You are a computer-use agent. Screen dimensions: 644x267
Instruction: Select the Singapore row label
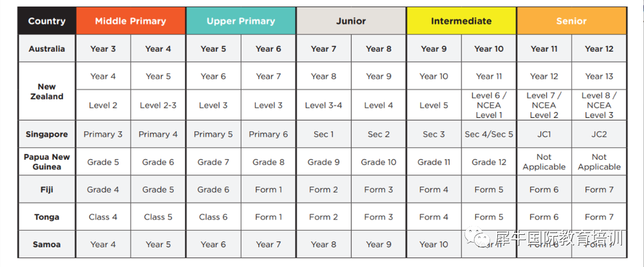click(x=47, y=134)
